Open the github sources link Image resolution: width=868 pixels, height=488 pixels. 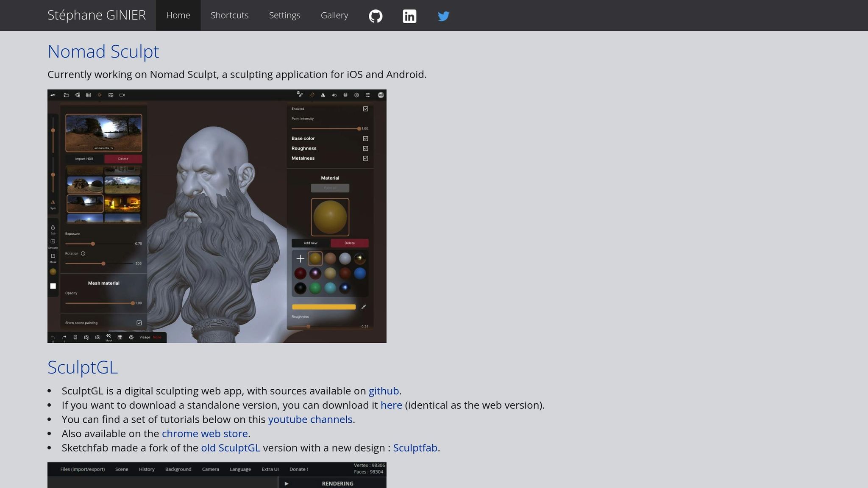[384, 391]
